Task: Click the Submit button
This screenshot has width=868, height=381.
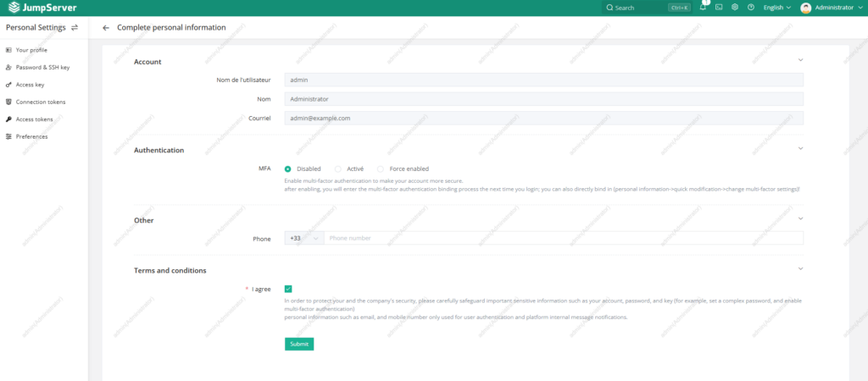Action: click(299, 344)
